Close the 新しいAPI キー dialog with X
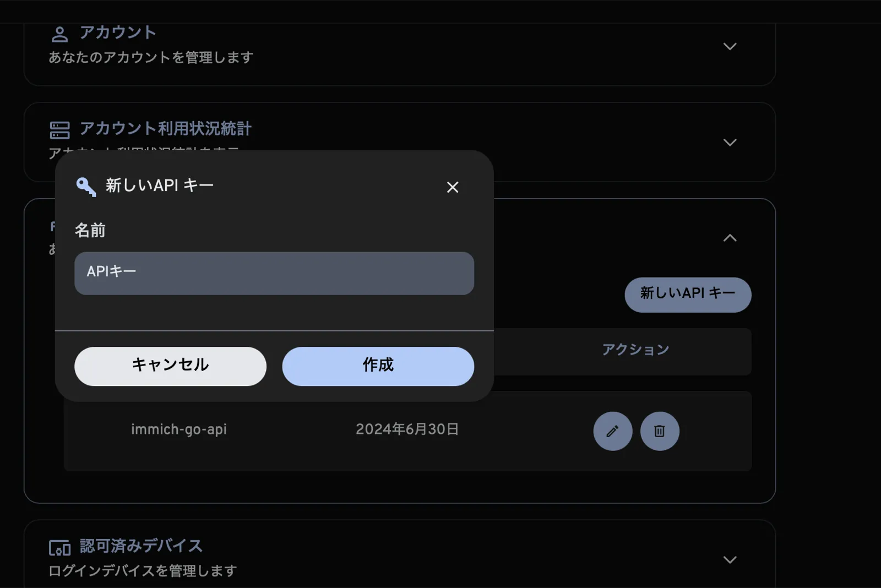Screen dimensions: 881x588 coord(452,188)
